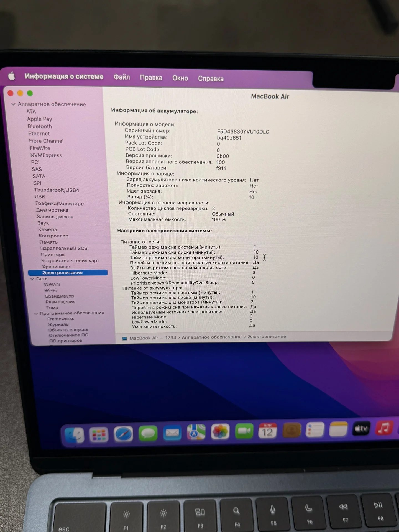Click the Информация об аккумуляторе heading
The height and width of the screenshot is (532, 399).
pos(155,111)
